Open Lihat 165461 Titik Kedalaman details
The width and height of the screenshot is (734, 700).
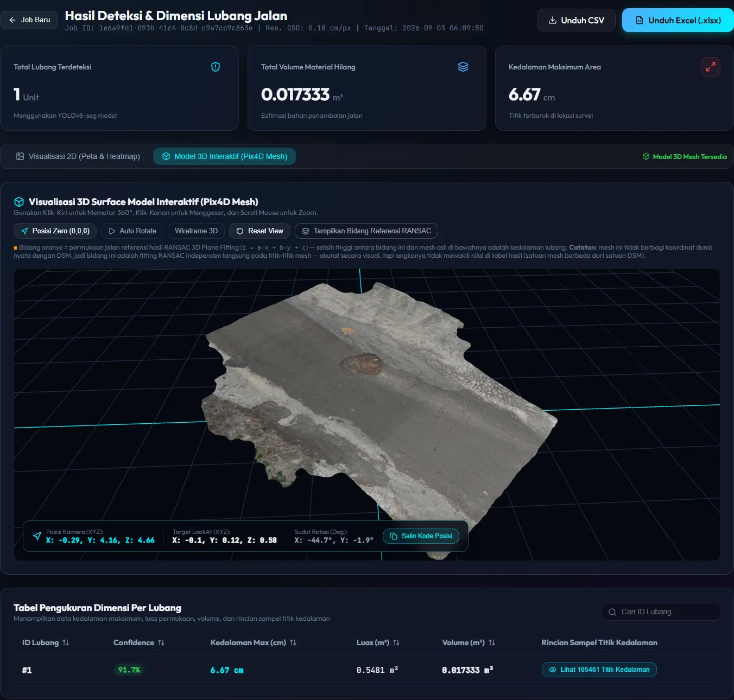(599, 670)
